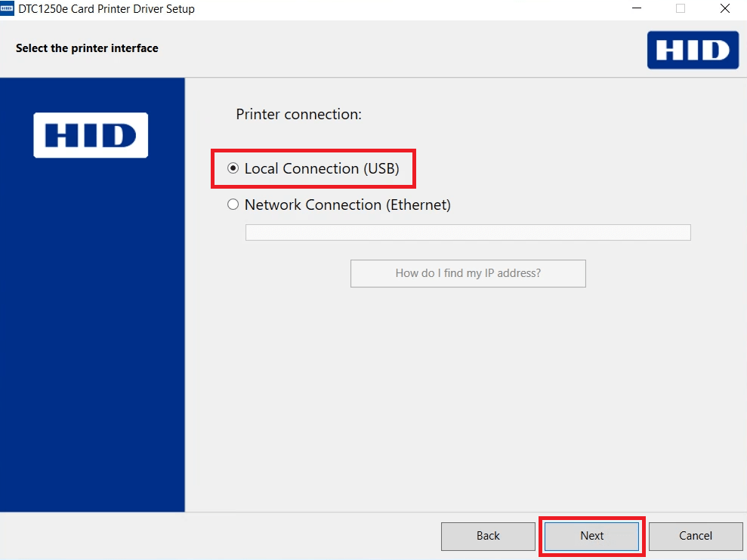The width and height of the screenshot is (747, 560).
Task: Click the setup app icon in the title bar
Action: tap(7, 8)
